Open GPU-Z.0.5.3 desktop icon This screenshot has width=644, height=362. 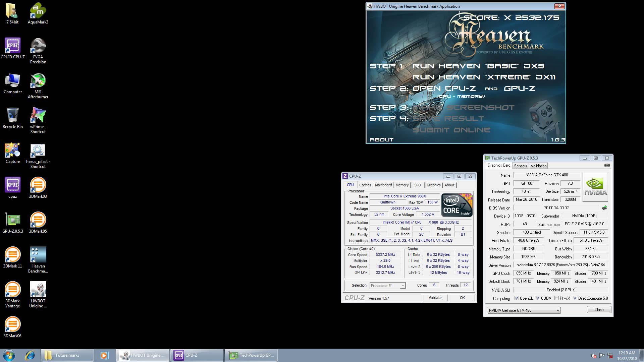click(x=12, y=223)
